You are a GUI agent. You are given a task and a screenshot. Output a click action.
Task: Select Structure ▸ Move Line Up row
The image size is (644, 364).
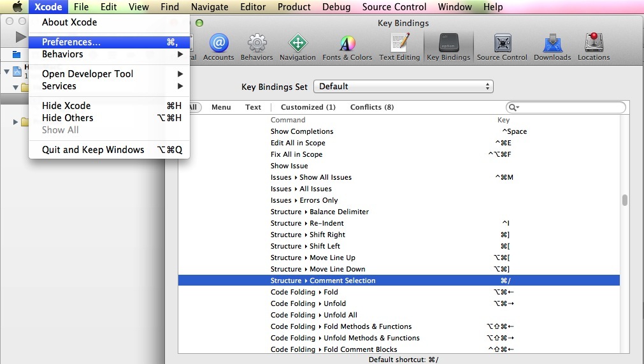coord(399,258)
